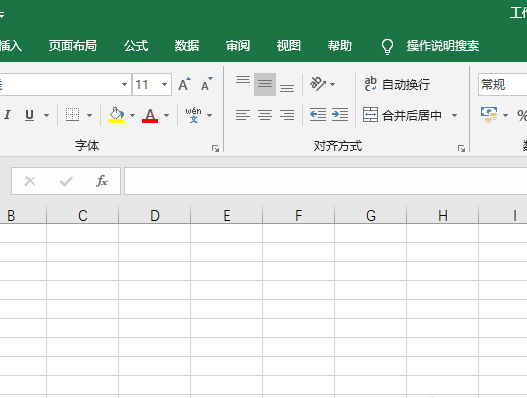Open the 公式 ribbon tab
Image resolution: width=527 pixels, height=398 pixels.
(x=136, y=46)
